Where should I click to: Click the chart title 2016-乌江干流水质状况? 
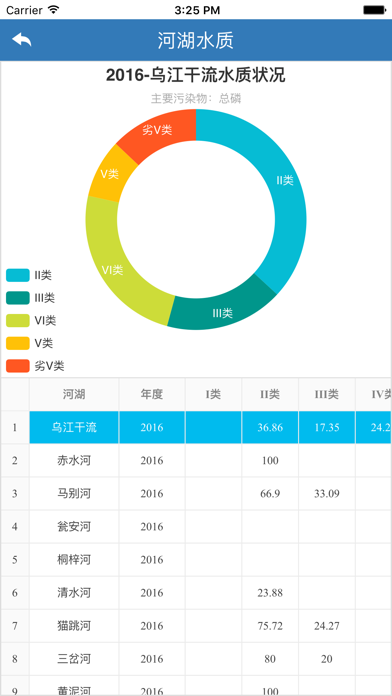196,75
